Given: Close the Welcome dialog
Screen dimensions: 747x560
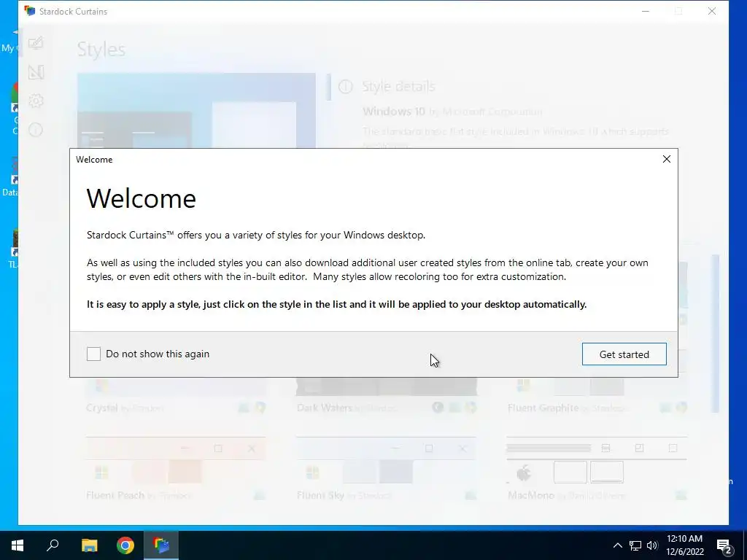Looking at the screenshot, I should 667,159.
